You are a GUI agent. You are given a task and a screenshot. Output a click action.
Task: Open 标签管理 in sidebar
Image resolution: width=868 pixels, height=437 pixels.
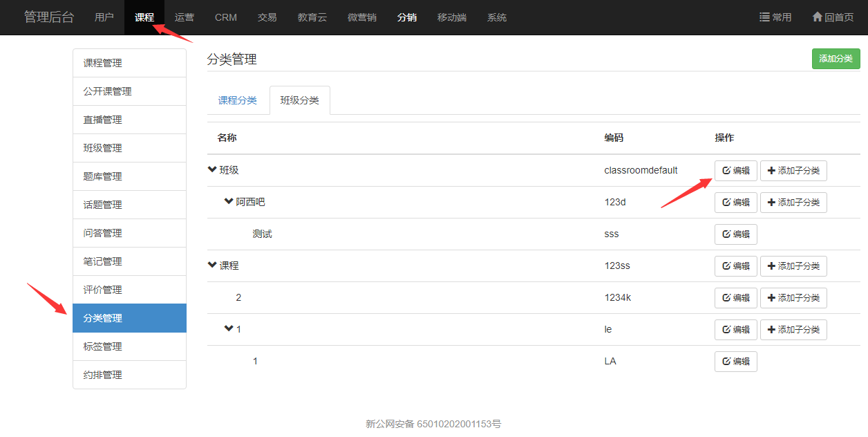coord(102,346)
